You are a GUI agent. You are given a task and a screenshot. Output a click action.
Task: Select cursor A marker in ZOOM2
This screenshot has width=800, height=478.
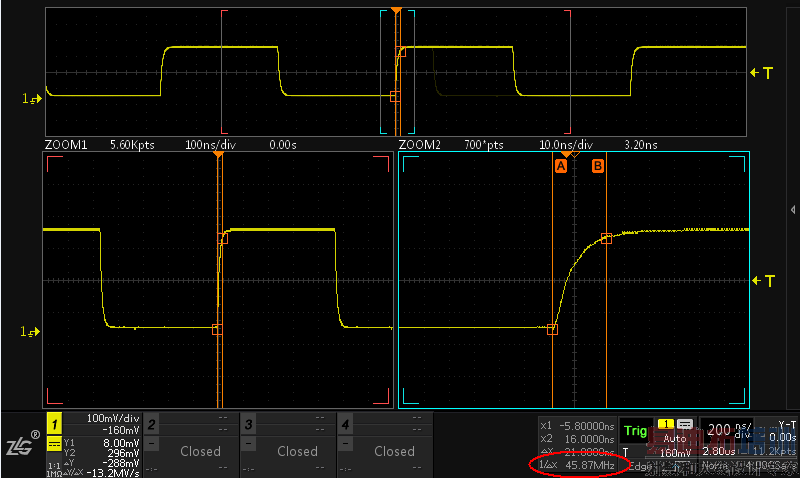click(560, 166)
